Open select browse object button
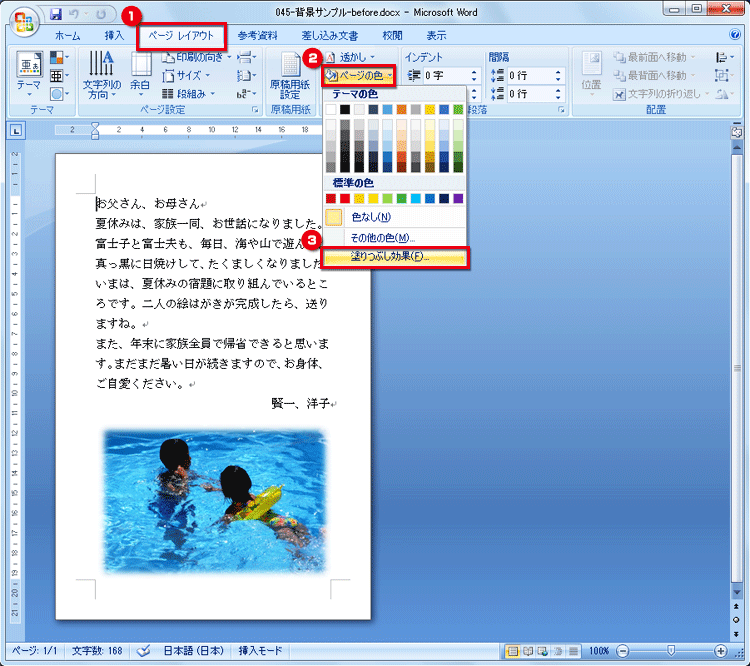The height and width of the screenshot is (666, 750). pos(737,620)
